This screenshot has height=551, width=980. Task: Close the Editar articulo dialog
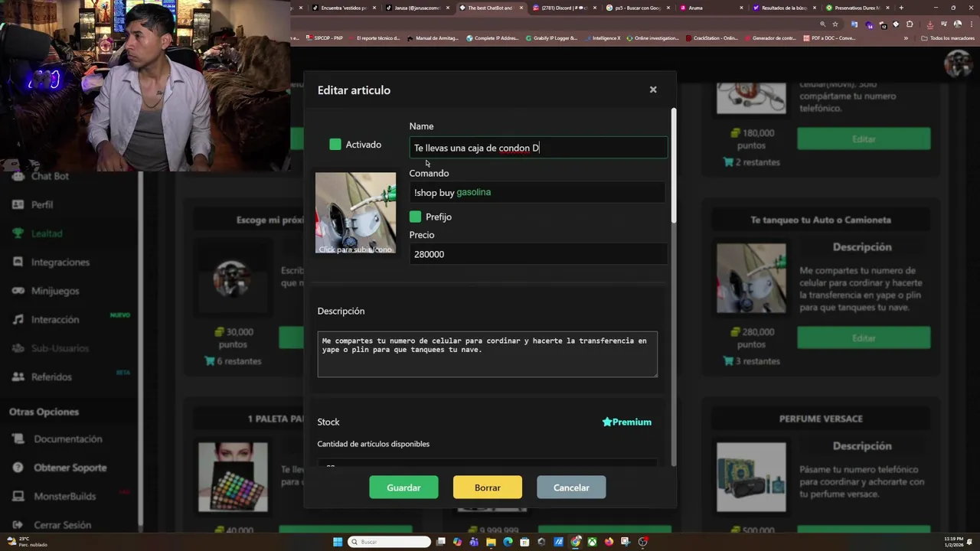coord(653,90)
